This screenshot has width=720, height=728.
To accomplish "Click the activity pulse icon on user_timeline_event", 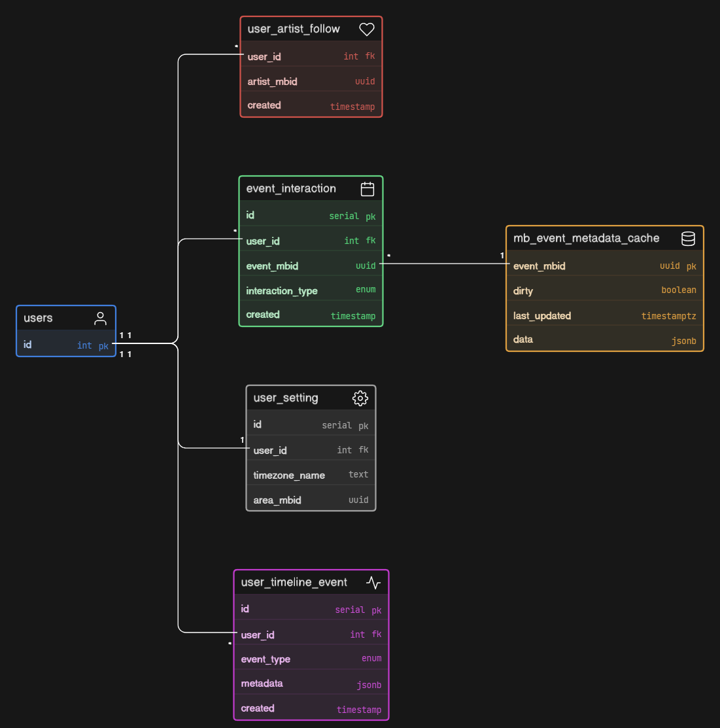I will [x=373, y=583].
